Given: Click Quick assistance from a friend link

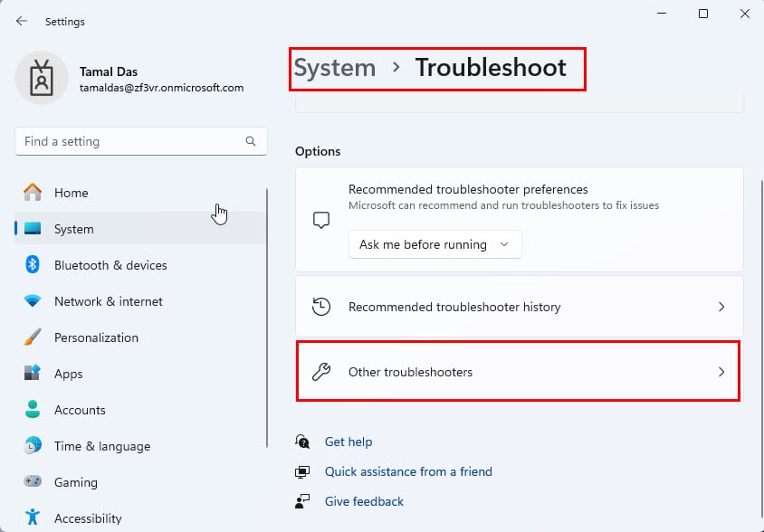Looking at the screenshot, I should tap(408, 471).
